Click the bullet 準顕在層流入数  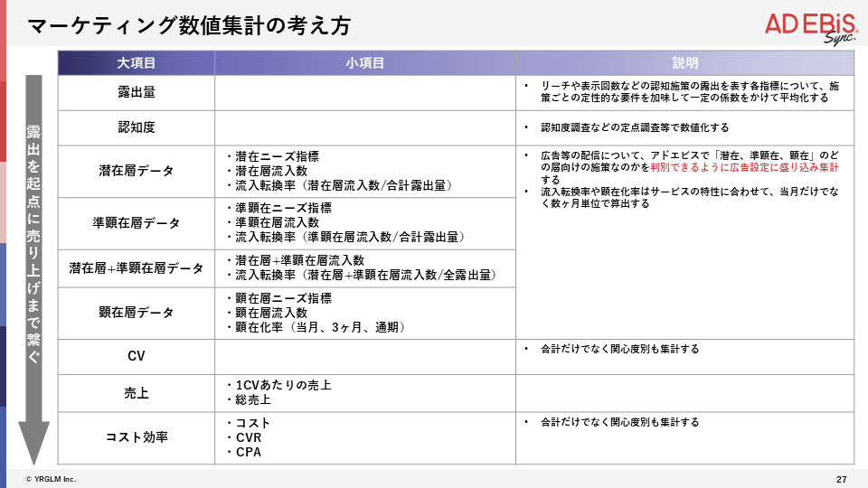(272, 222)
